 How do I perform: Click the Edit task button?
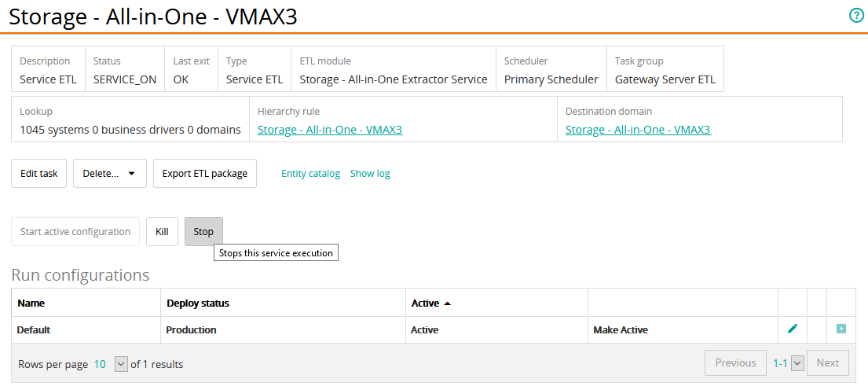pos(38,174)
